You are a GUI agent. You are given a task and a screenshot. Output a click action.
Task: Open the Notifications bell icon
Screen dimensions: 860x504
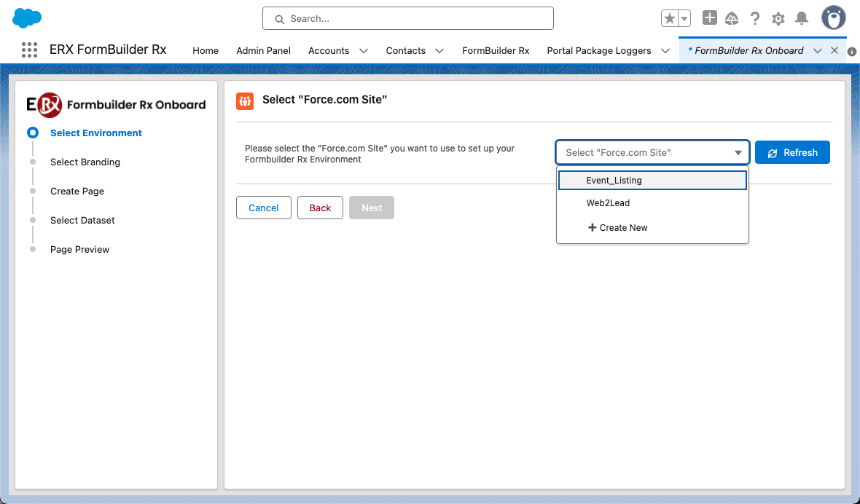[802, 19]
